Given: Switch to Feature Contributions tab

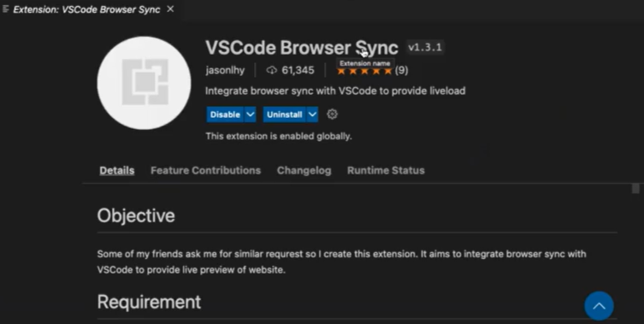Looking at the screenshot, I should pos(206,170).
